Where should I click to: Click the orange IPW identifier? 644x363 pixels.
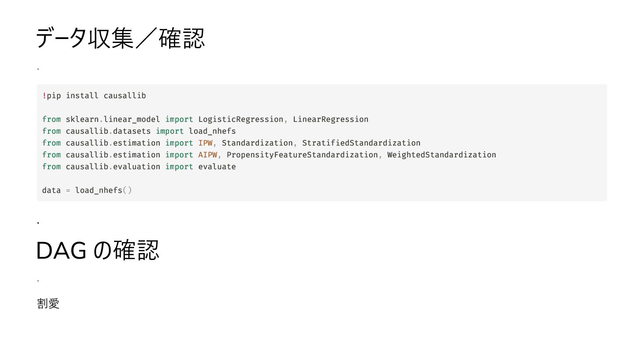point(205,143)
